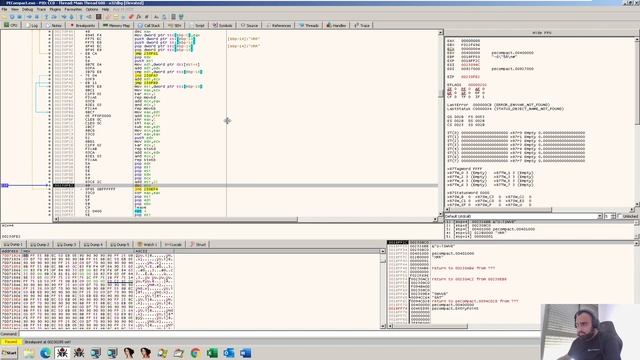Click the active x32dbg bug taskbar icon

click(62, 353)
